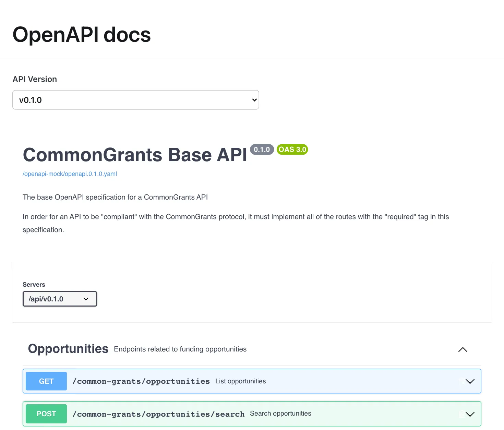
Task: Click the 'List opportunities' summary text
Action: (241, 381)
